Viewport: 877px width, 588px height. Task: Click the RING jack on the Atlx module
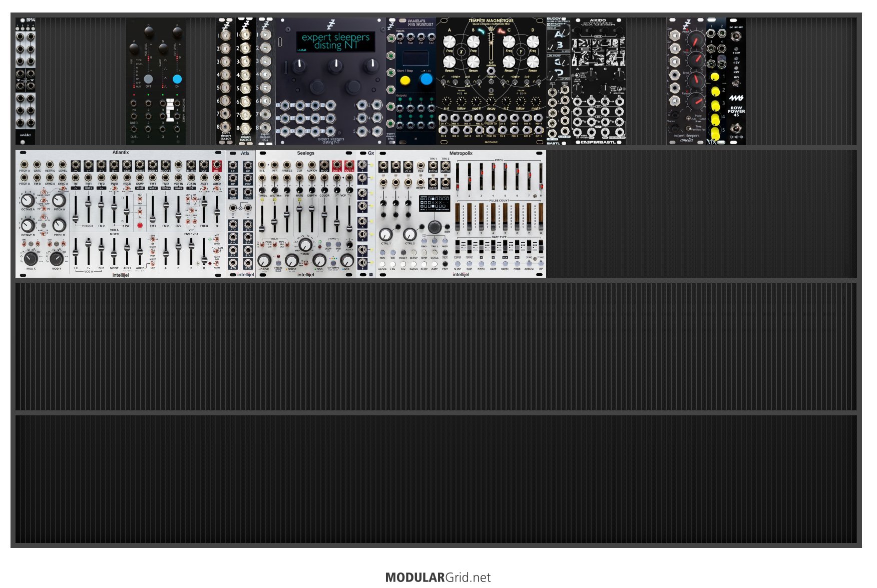[248, 191]
